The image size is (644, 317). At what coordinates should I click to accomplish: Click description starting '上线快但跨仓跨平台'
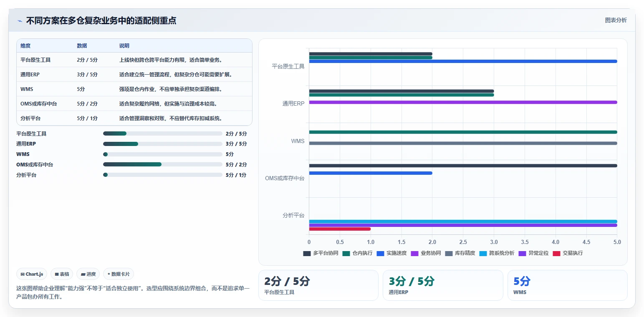click(171, 60)
